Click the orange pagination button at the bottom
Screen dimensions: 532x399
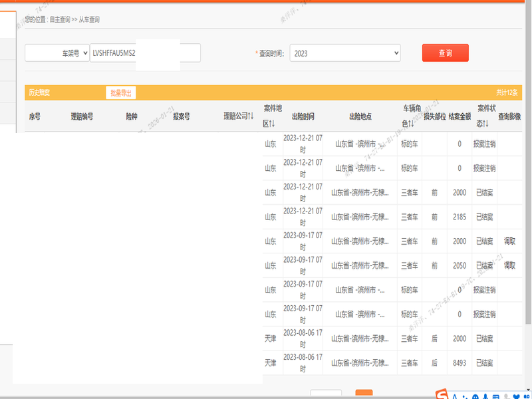tap(364, 394)
